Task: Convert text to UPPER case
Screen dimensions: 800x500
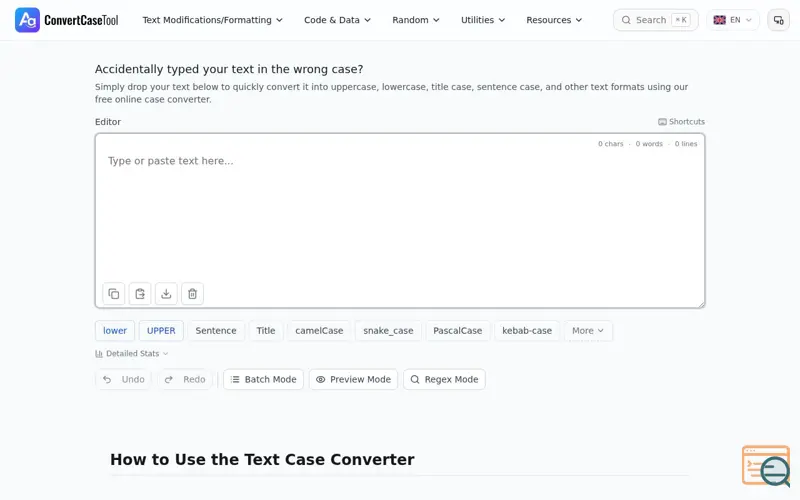Action: pyautogui.click(x=161, y=331)
